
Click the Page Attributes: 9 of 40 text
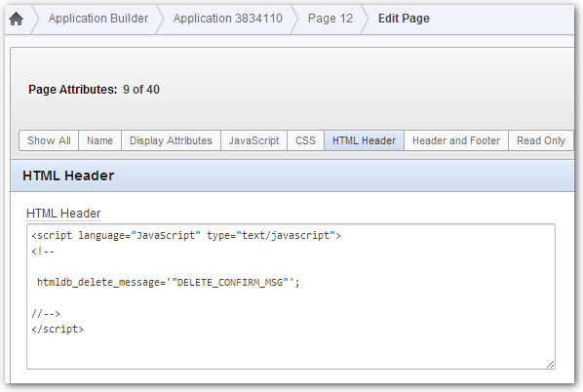click(x=94, y=90)
